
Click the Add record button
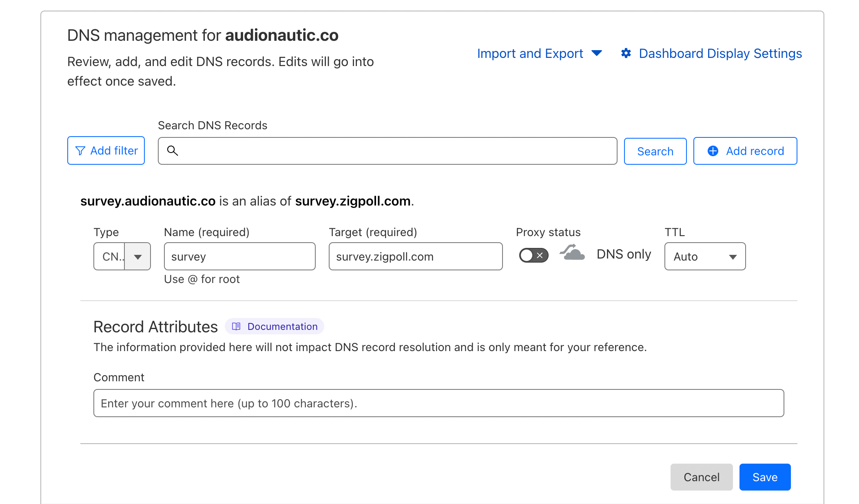click(x=745, y=151)
